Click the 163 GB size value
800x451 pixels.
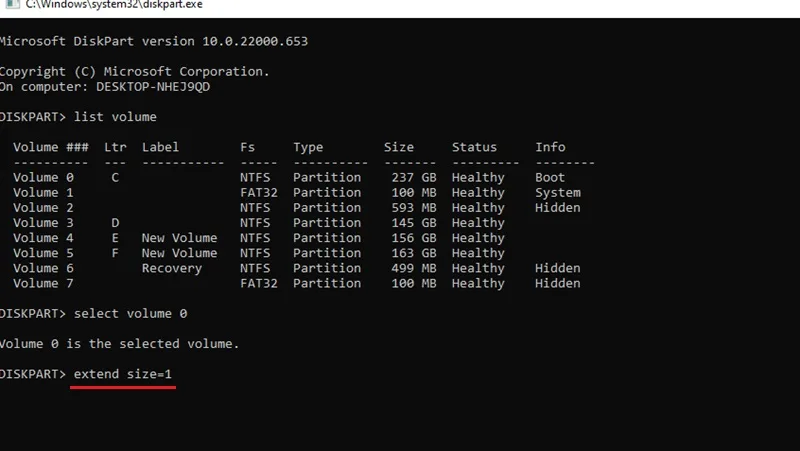(x=414, y=253)
